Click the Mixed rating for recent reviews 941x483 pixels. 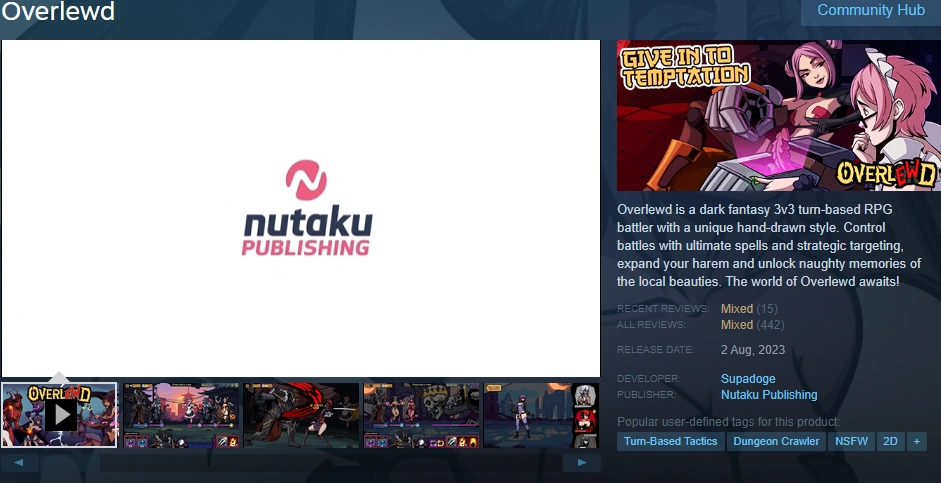736,308
